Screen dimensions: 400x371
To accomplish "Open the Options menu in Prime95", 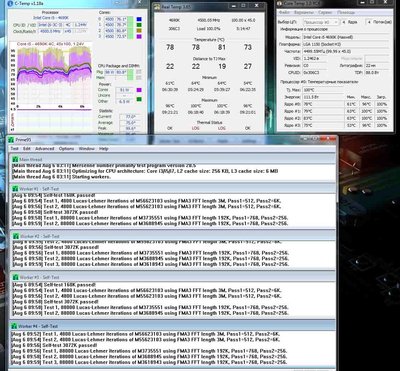I will click(66, 149).
